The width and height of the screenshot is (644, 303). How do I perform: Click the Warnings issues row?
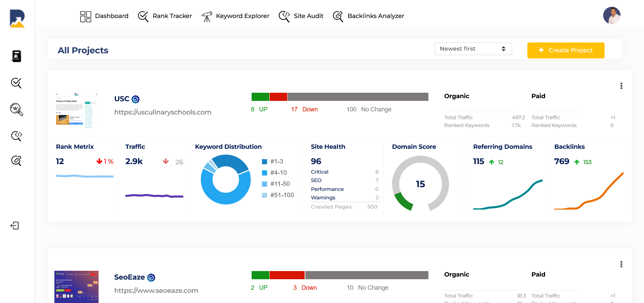click(x=345, y=198)
